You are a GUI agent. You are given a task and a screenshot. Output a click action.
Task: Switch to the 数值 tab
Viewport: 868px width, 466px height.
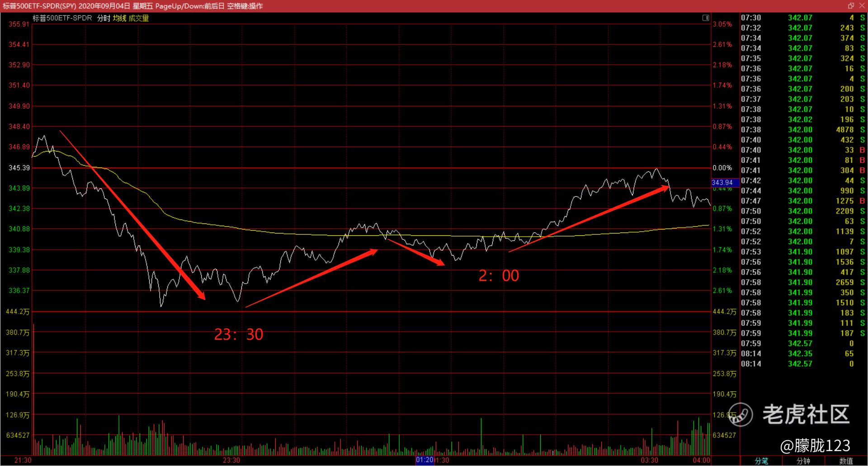coord(846,461)
